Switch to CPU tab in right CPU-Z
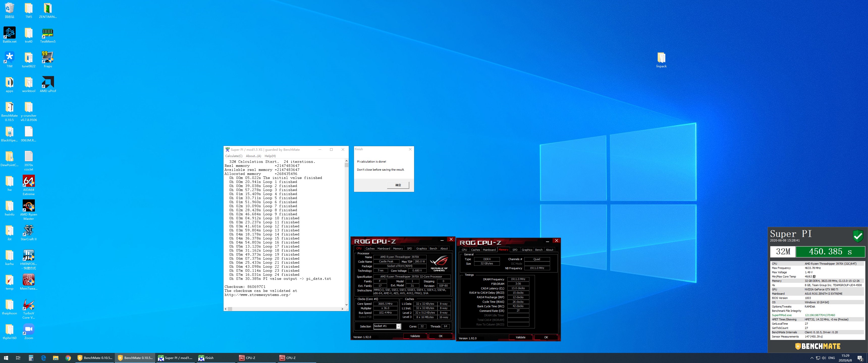Viewport: 868px width, 363px height. (464, 250)
